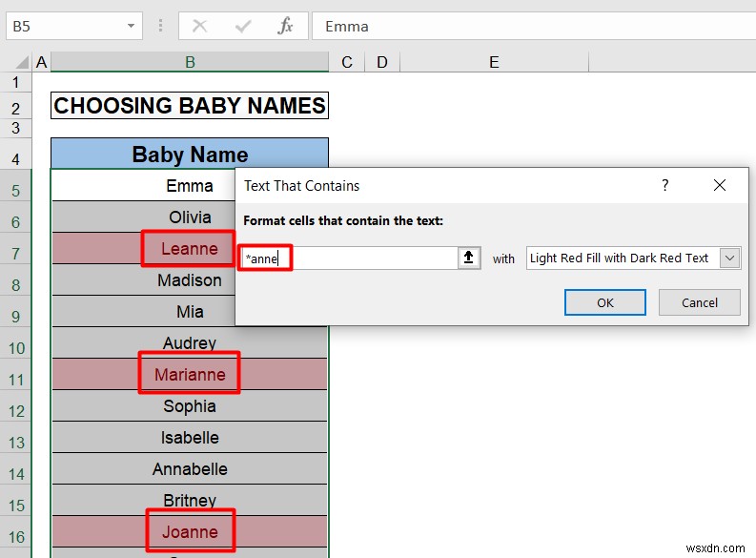Select the Isabelle cell
The width and height of the screenshot is (756, 558).
click(x=190, y=438)
